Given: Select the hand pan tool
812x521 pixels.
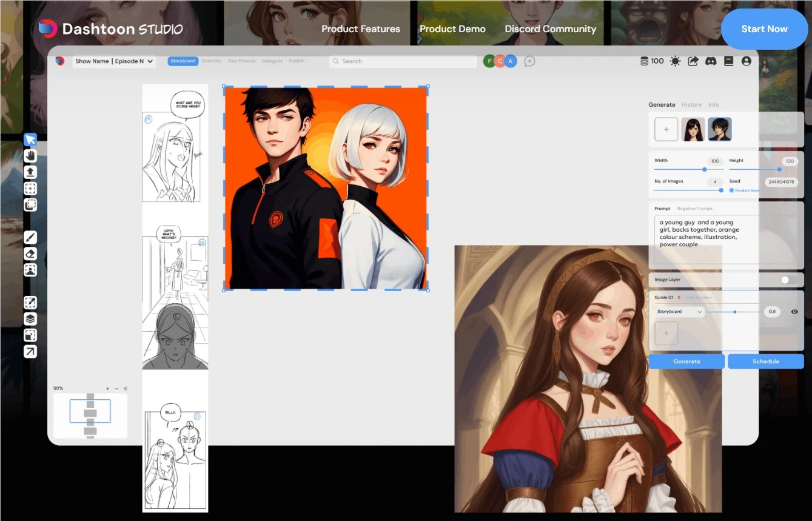Looking at the screenshot, I should point(30,156).
